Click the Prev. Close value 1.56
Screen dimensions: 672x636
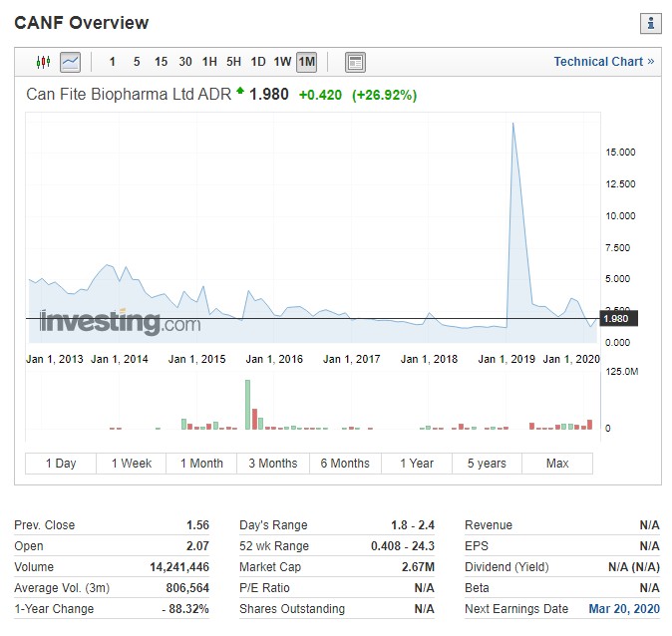[197, 525]
